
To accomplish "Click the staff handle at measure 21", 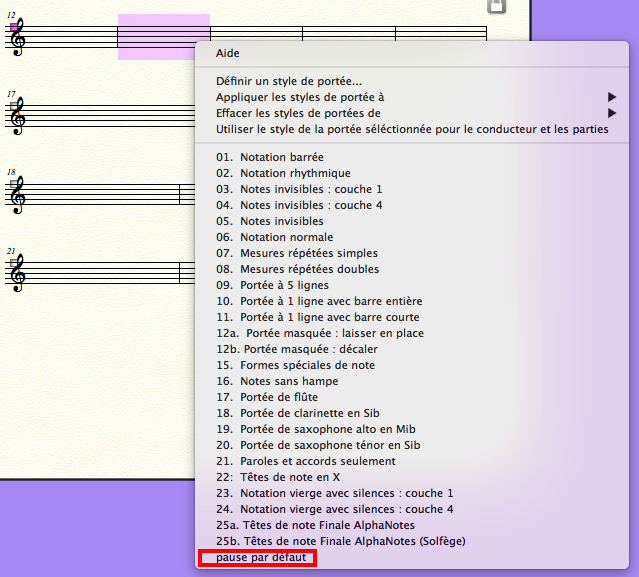I will coord(12,260).
